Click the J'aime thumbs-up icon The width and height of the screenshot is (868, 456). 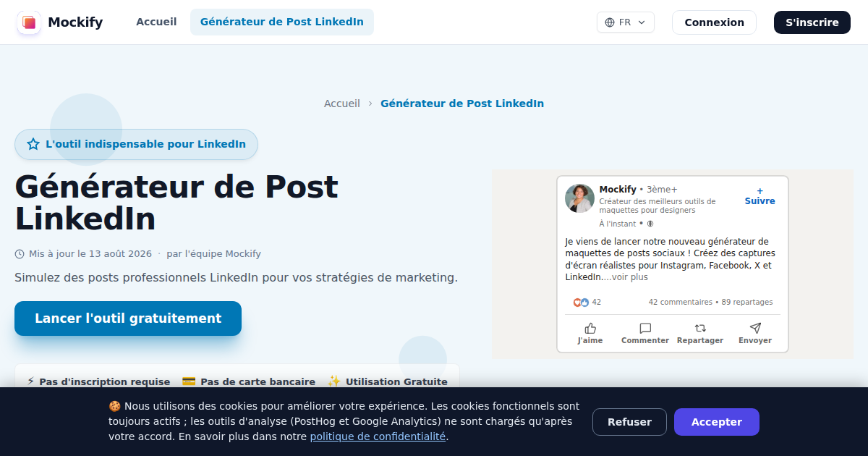590,328
